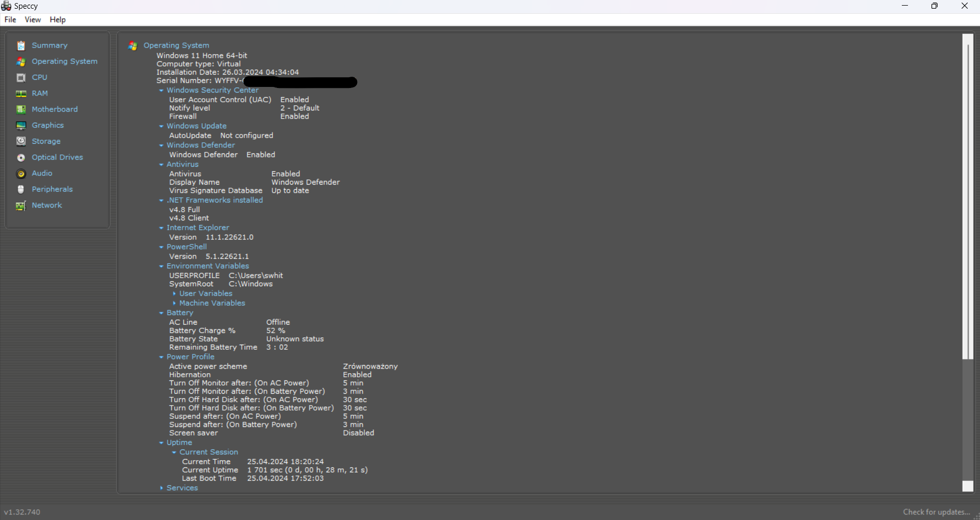Click the scrollbar bottom arrow box
The height and width of the screenshot is (520, 980).
(968, 486)
